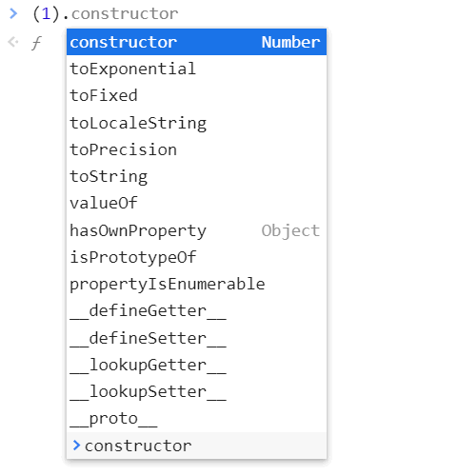This screenshot has width=457, height=476.
Task: Choose __defineGetter__ in the list
Action: (196, 311)
